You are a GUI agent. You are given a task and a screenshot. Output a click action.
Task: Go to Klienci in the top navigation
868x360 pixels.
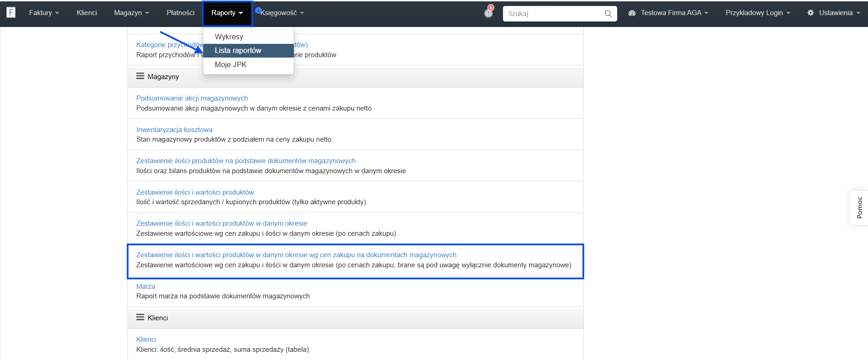click(87, 13)
